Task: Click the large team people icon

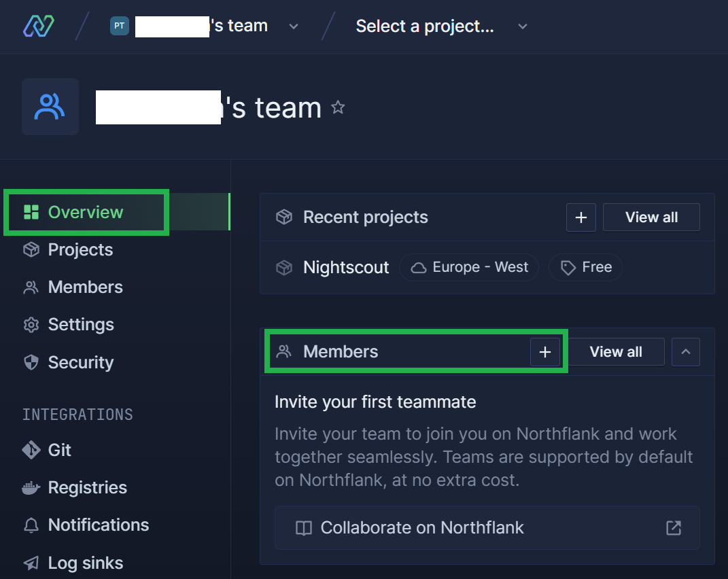Action: pos(50,107)
